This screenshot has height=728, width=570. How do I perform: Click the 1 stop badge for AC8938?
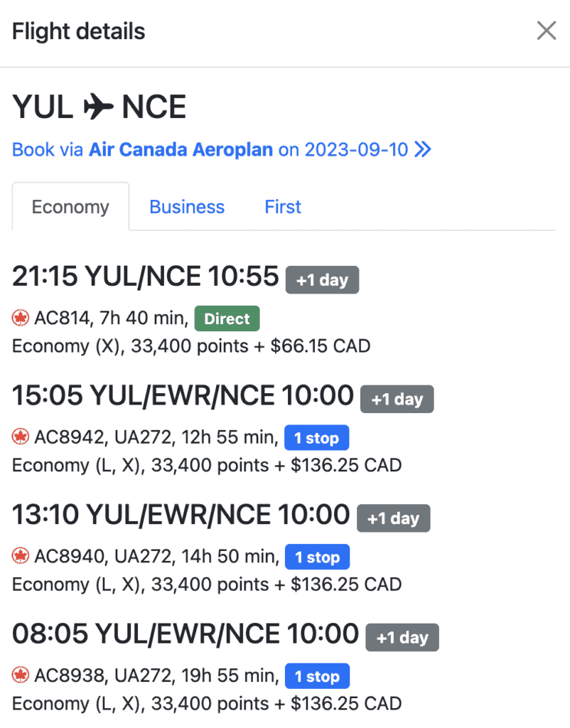317,677
